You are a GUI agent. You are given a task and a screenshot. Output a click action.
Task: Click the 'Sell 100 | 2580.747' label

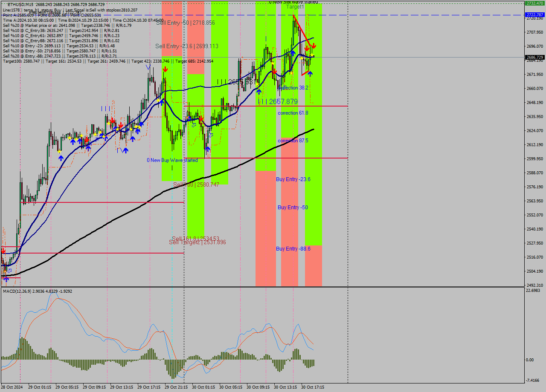[196, 184]
